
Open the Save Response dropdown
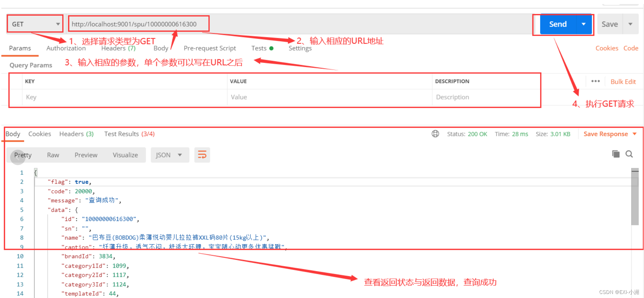(x=610, y=134)
